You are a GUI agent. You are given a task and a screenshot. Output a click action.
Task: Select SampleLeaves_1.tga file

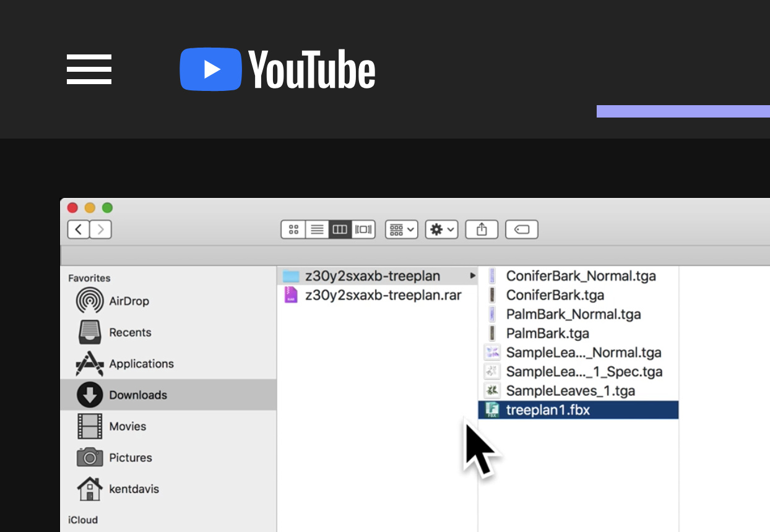pos(579,391)
